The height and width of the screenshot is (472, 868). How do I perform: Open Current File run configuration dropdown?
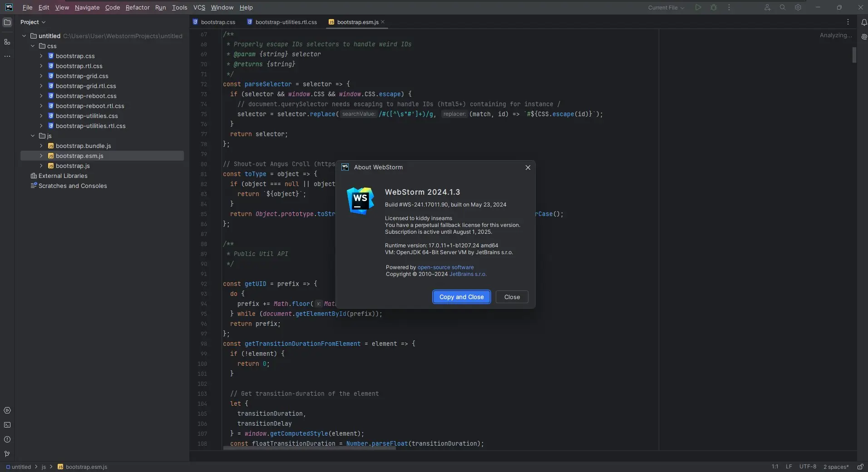[x=666, y=7]
